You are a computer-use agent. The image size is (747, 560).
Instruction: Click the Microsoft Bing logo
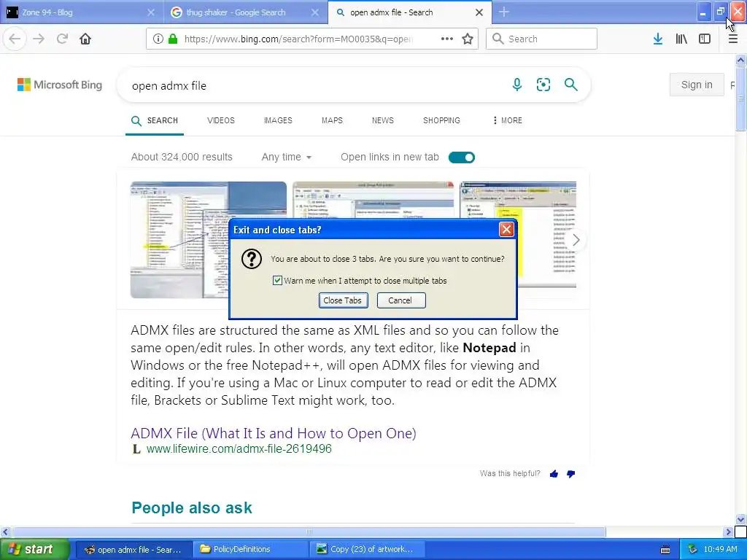click(x=60, y=85)
